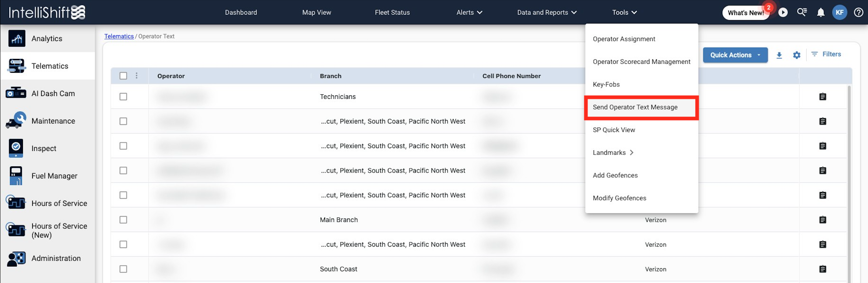
Task: Select Operator Scorecard Management menu item
Action: pyautogui.click(x=641, y=62)
